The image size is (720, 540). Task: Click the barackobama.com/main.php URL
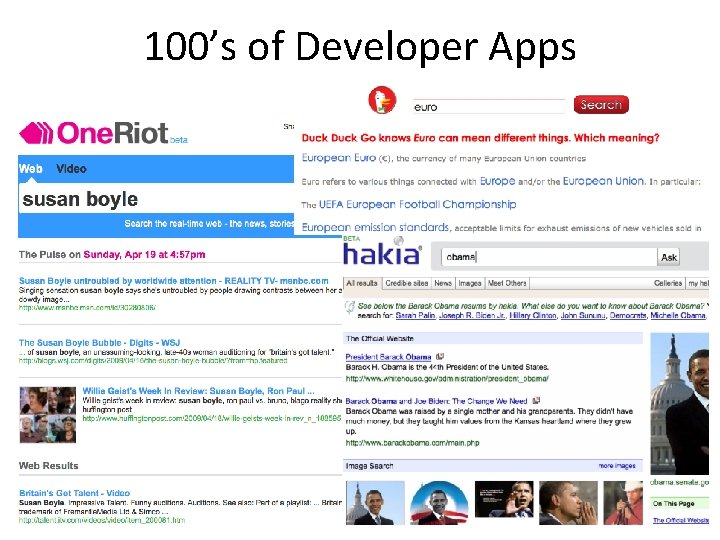click(412, 443)
